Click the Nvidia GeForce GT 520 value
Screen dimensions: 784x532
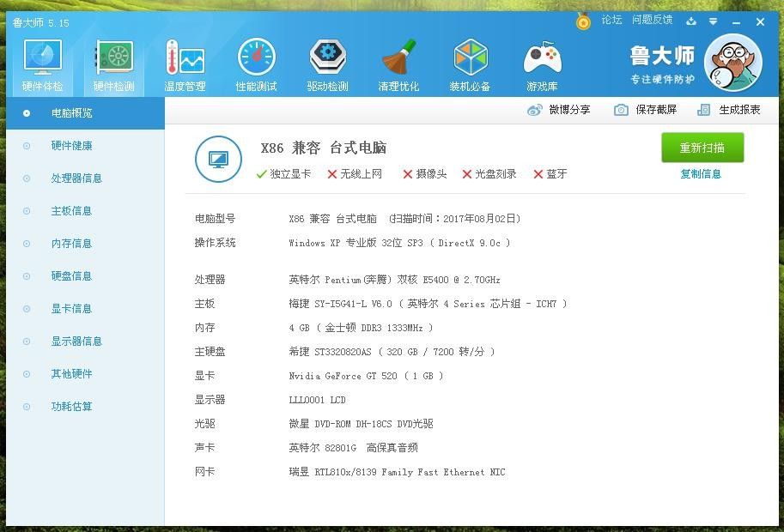click(x=366, y=376)
